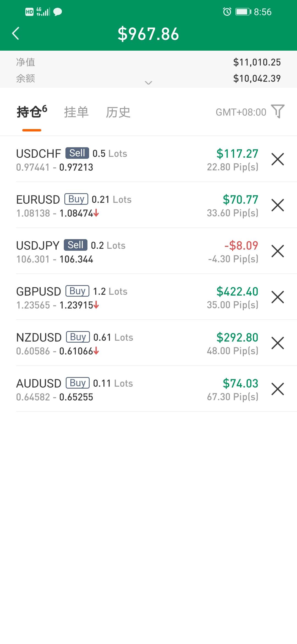Close the NZDUSD buy position
297x644 pixels.
pos(277,343)
